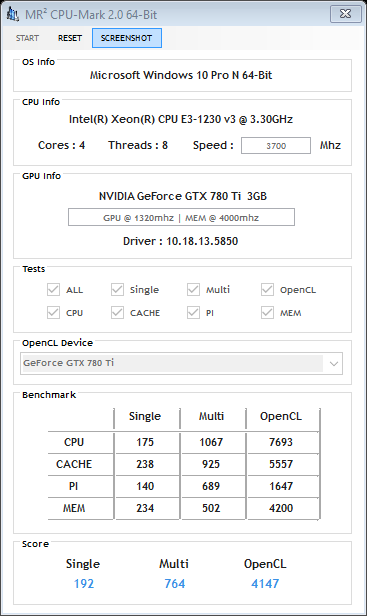Toggle the CACHE test checkbox

pyautogui.click(x=117, y=313)
